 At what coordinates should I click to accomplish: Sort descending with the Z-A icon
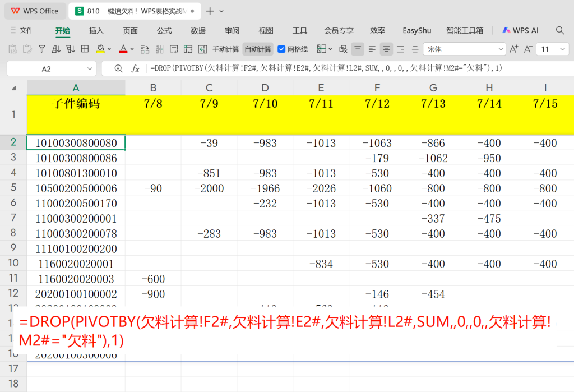(x=70, y=49)
